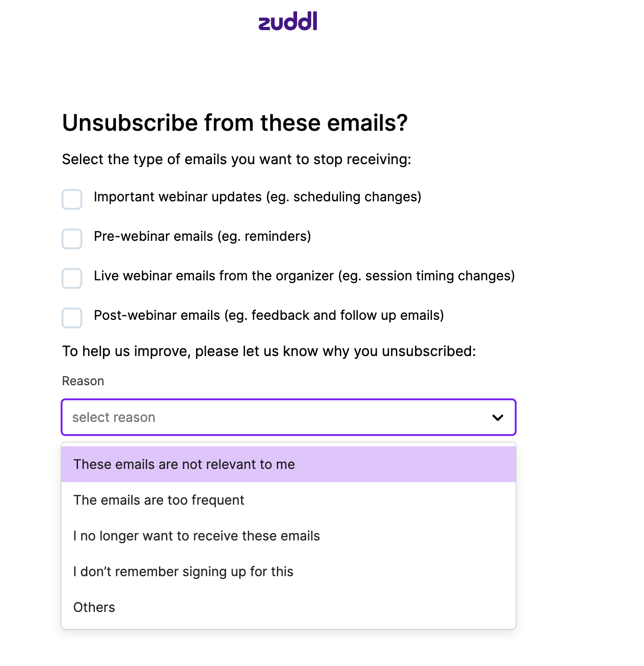Image resolution: width=644 pixels, height=666 pixels.
Task: Click the Zuddl logo
Action: click(x=288, y=22)
